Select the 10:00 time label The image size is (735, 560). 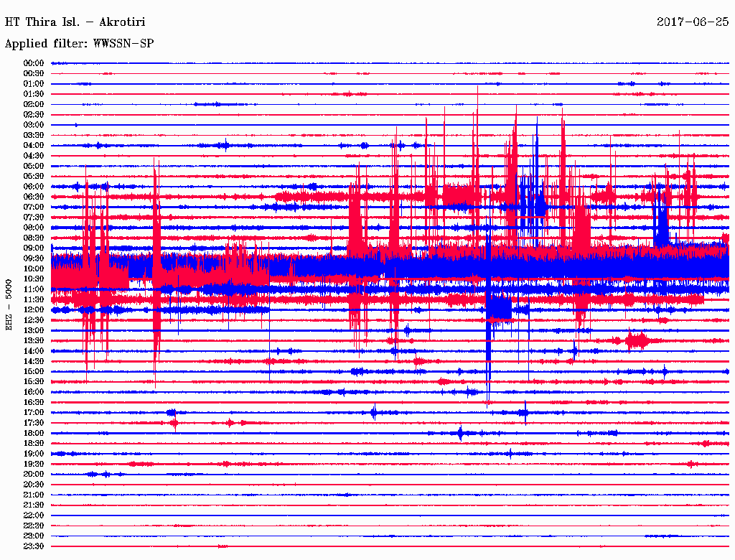[33, 269]
